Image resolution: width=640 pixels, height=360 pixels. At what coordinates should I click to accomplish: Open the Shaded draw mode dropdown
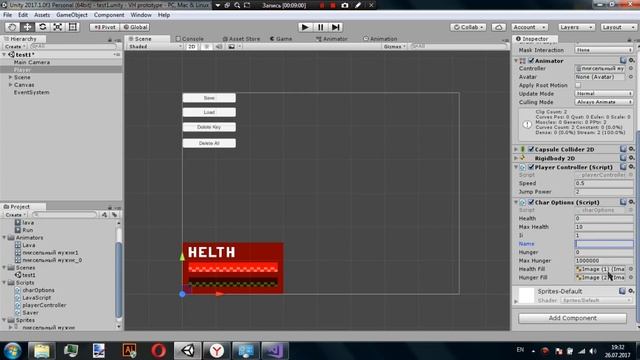click(155, 47)
